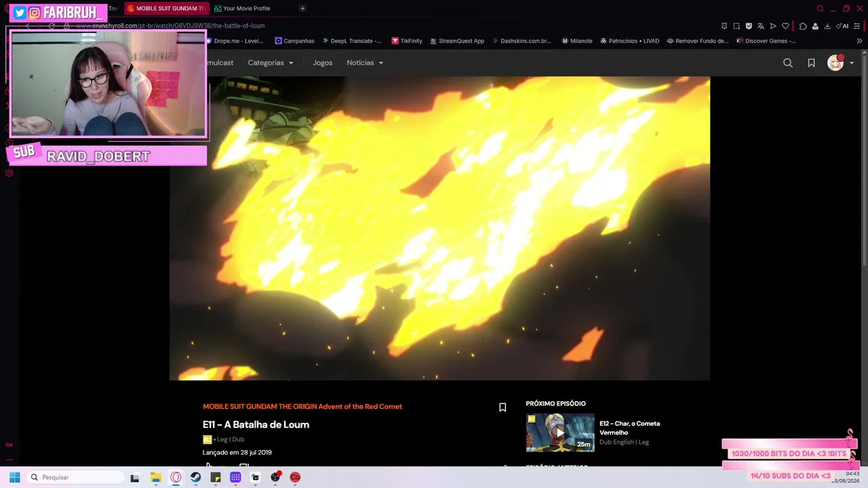
Task: Open File Explorer from the taskbar
Action: (x=155, y=477)
